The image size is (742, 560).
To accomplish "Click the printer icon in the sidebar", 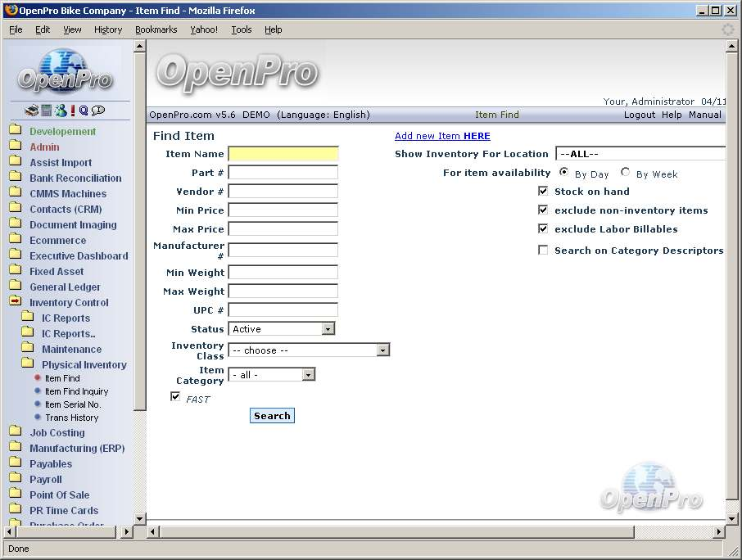I will pyautogui.click(x=31, y=111).
